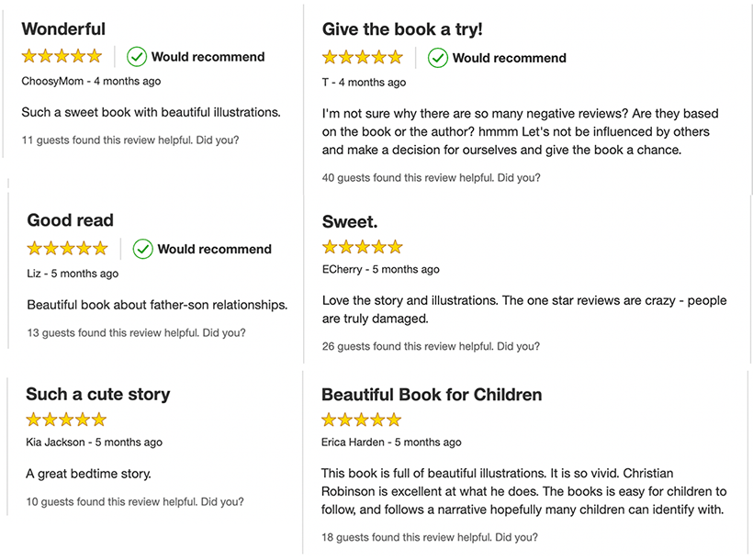This screenshot has height=560, width=753.
Task: Click the five stars under the Sweet. review
Action: pyautogui.click(x=363, y=247)
